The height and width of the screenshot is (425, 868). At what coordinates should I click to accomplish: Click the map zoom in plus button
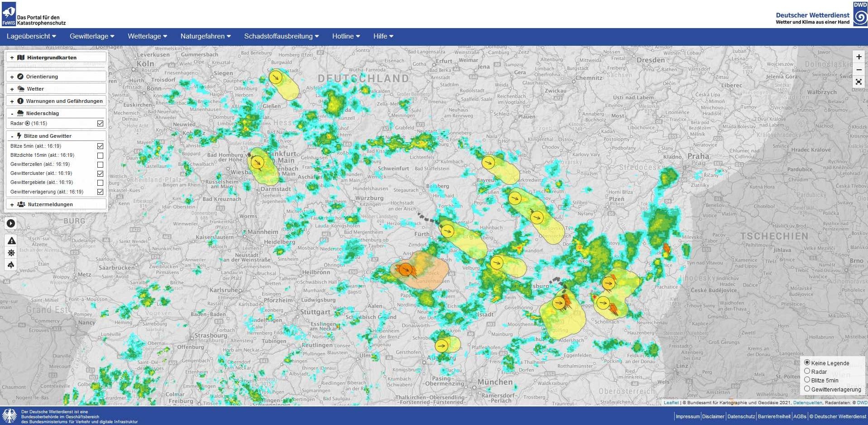click(858, 57)
